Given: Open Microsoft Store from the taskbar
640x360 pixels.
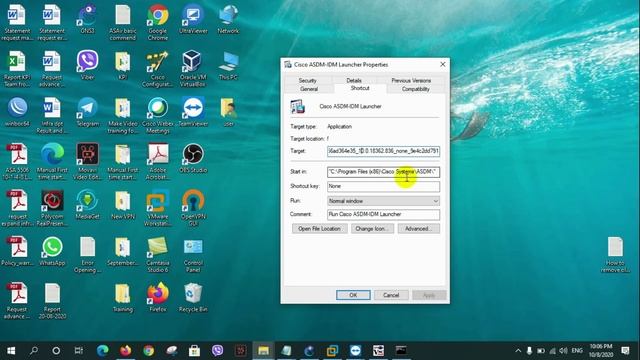Looking at the screenshot, I should point(194,350).
